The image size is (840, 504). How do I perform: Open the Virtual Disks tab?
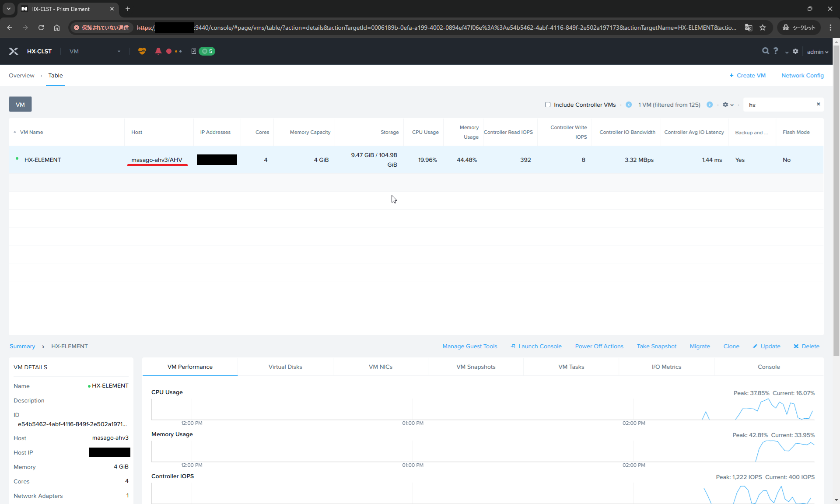coord(285,367)
